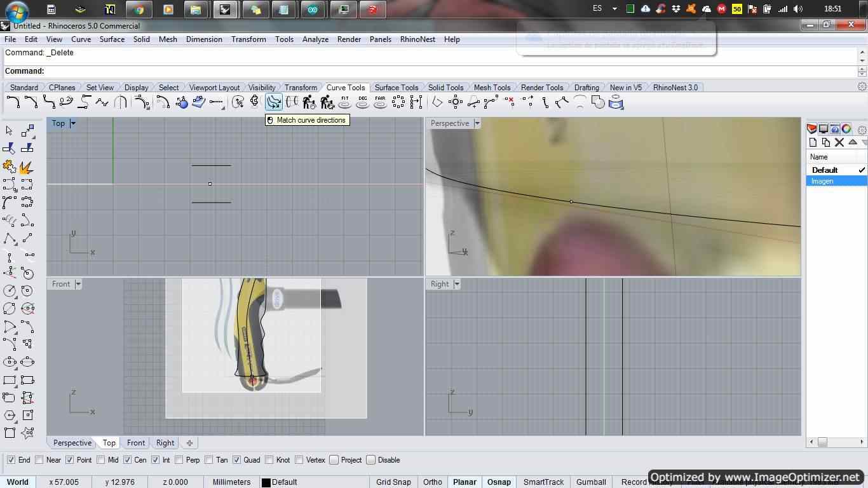Click the blue cylinder icon ending toolbar
868x488 pixels.
tap(616, 102)
